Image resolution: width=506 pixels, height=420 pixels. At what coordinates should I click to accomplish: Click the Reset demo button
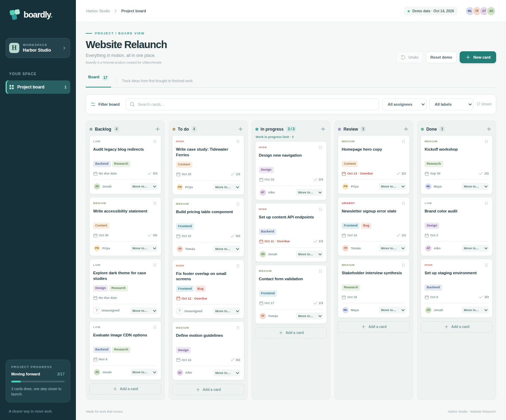[441, 57]
